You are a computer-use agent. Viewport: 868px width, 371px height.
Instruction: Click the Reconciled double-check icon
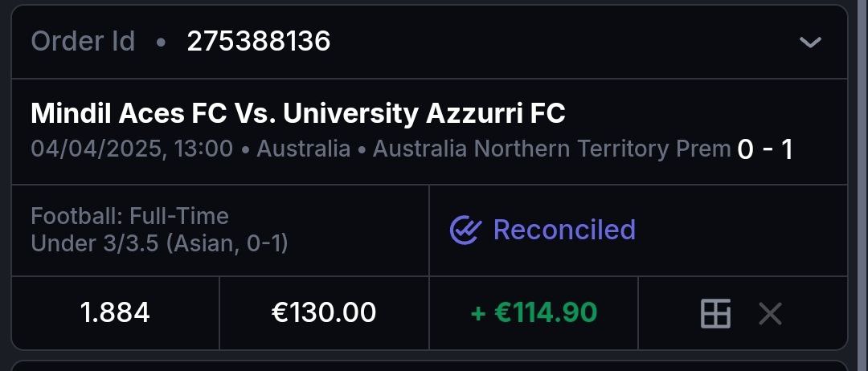(x=465, y=230)
